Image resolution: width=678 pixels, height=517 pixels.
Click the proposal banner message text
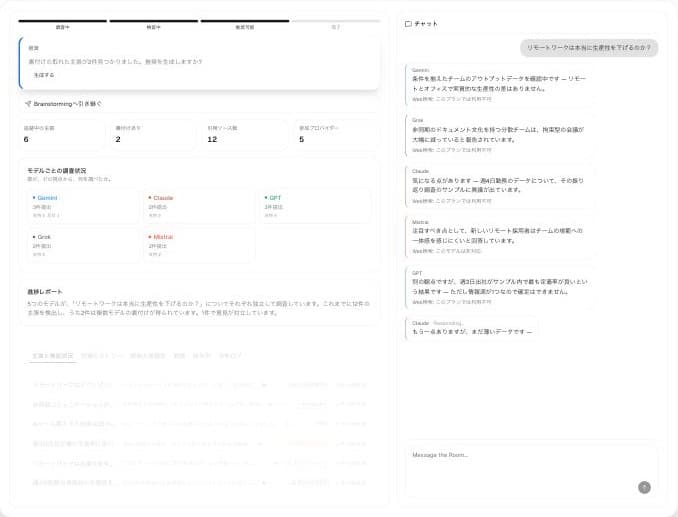(115, 62)
